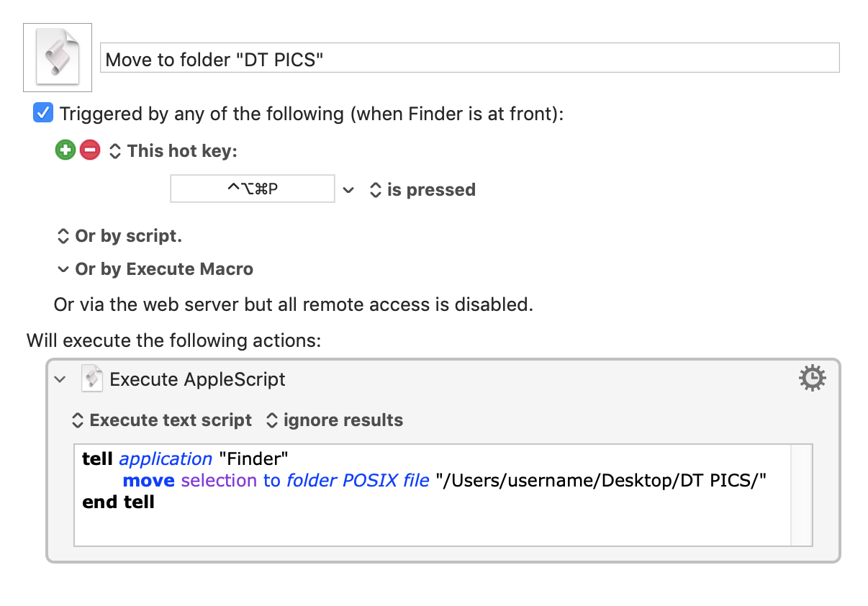Click the script editor's vertical scrollbar
This screenshot has width=868, height=606.
click(802, 494)
